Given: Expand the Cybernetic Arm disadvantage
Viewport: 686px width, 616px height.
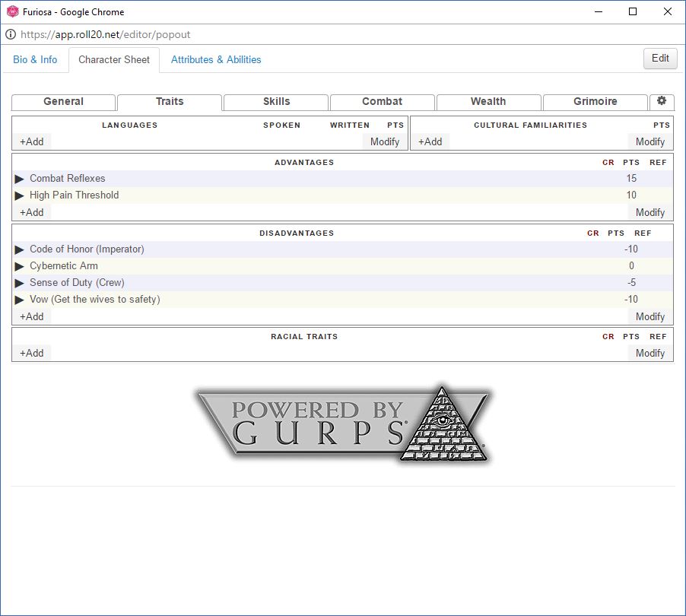Looking at the screenshot, I should [x=20, y=266].
